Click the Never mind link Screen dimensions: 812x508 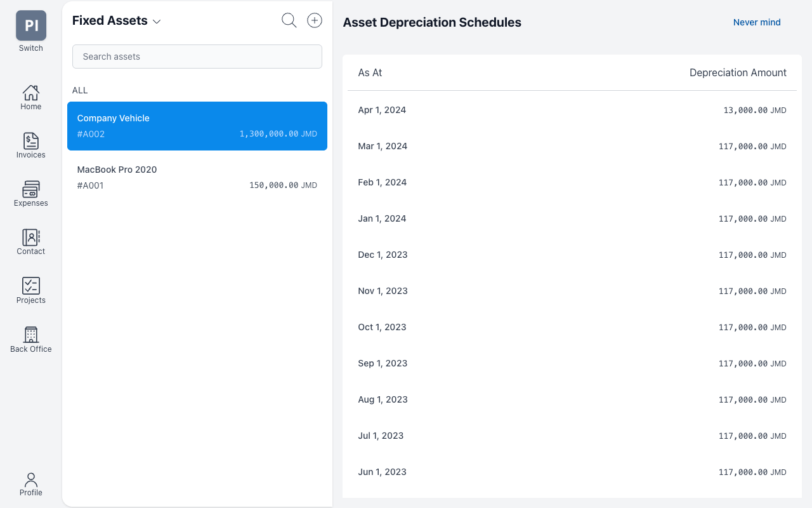(756, 22)
